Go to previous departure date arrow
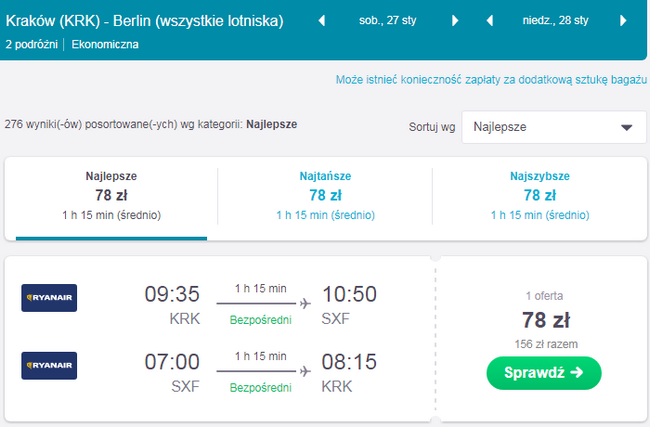 [x=322, y=20]
